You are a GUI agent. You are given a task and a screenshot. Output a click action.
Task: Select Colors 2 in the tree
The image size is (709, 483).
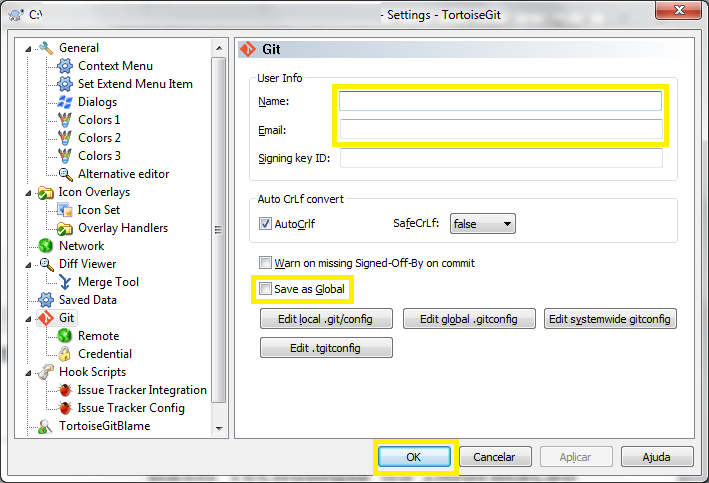[x=99, y=138]
